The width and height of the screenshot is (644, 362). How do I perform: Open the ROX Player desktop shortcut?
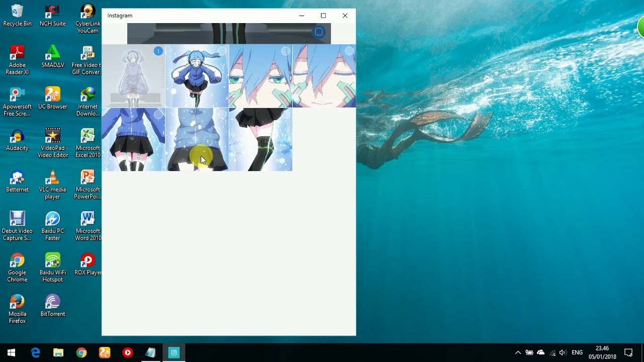point(88,264)
